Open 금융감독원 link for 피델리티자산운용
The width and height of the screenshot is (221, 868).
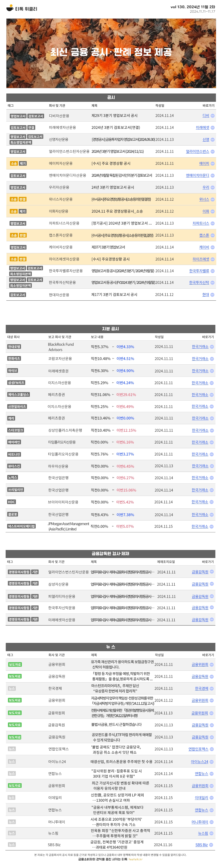200,596
